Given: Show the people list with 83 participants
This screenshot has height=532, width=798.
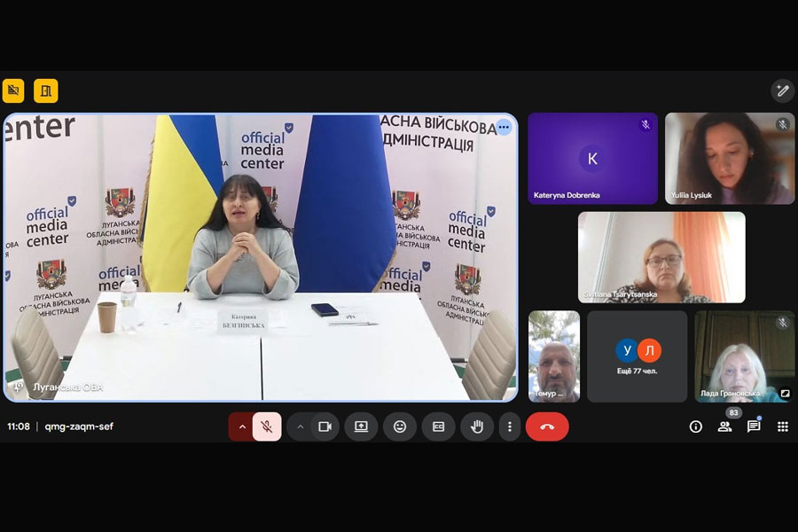Looking at the screenshot, I should [x=725, y=426].
